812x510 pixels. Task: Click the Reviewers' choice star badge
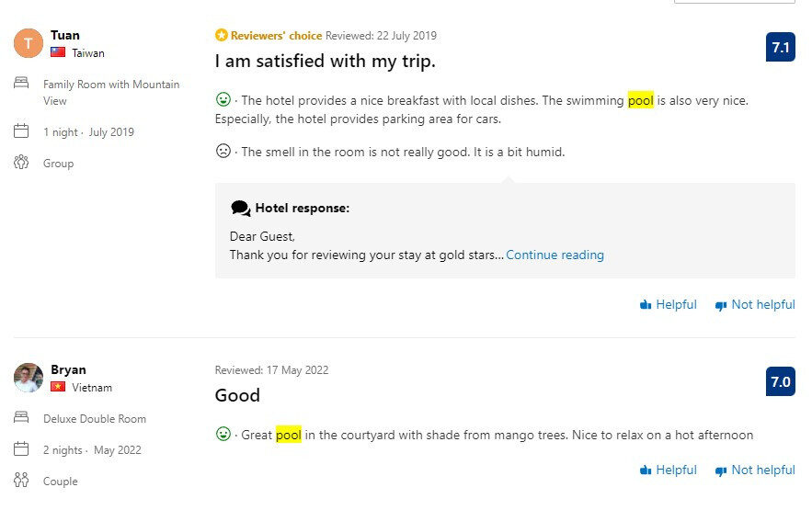coord(222,36)
